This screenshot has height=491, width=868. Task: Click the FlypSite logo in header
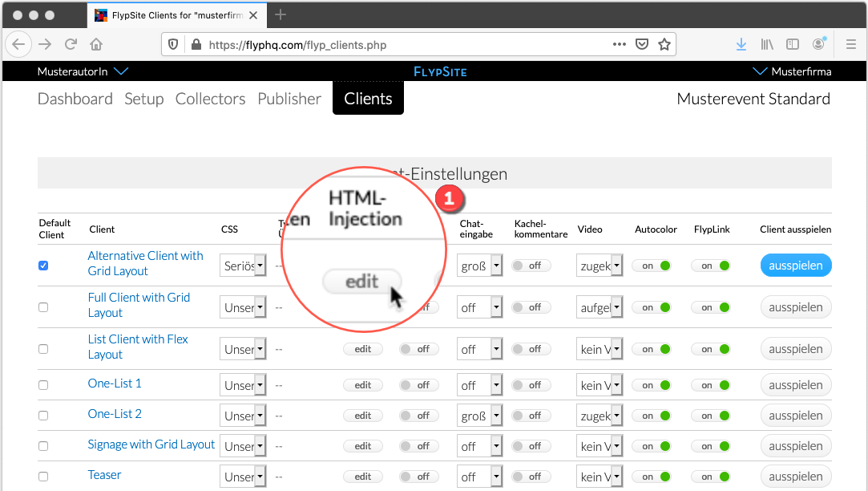tap(441, 72)
